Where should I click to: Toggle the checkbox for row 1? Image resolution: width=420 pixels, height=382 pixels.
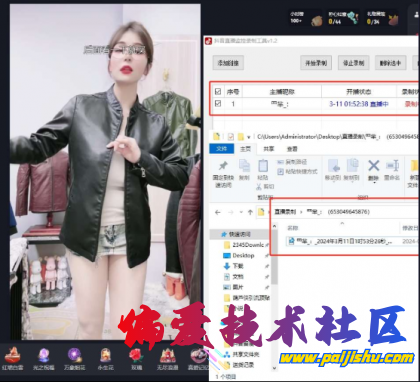218,104
